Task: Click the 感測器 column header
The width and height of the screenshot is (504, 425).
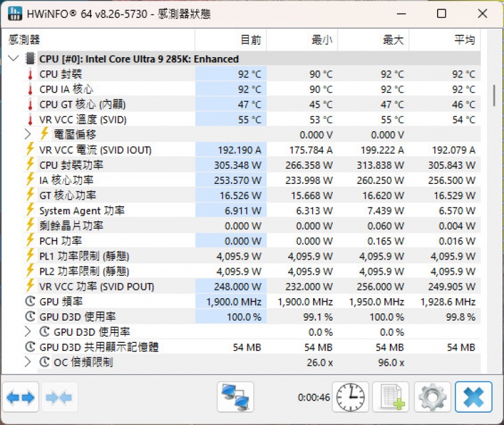Action: pos(98,40)
